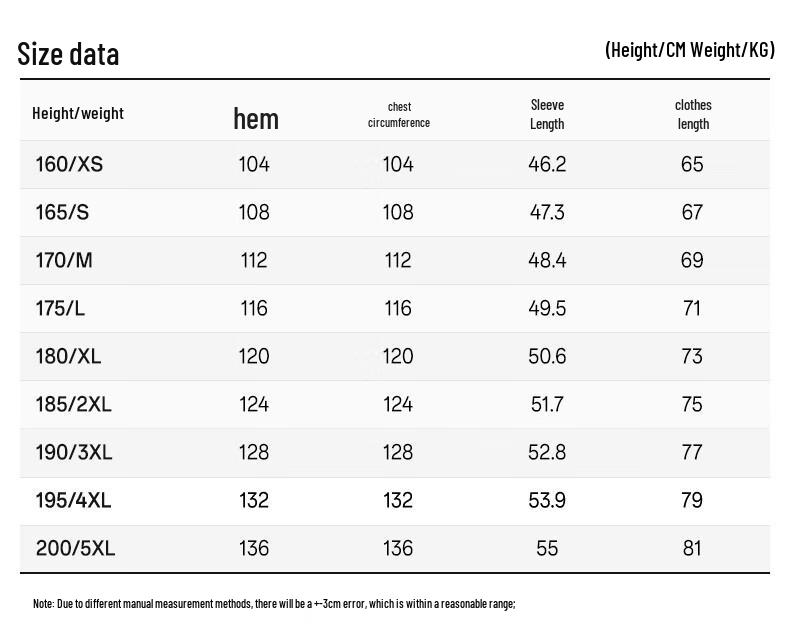Click the hem column header
The height and width of the screenshot is (624, 790).
(x=256, y=119)
